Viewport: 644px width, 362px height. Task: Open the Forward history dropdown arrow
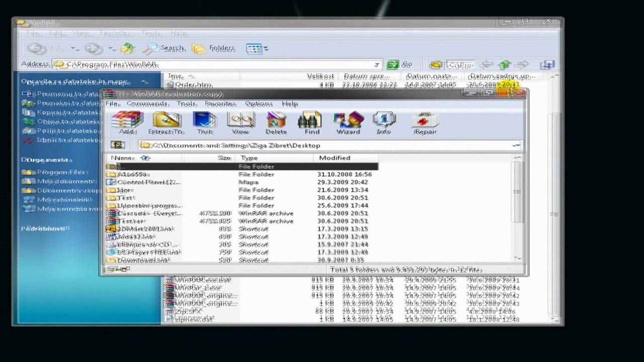(111, 49)
